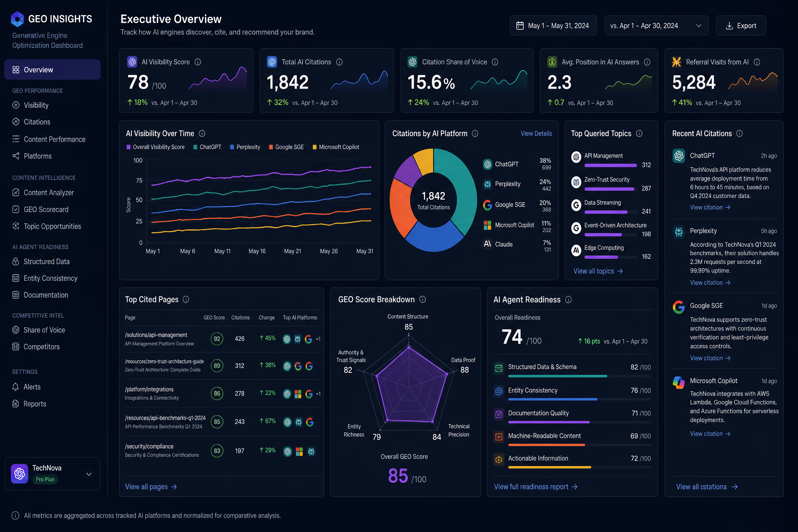Click the ChatGPT icon in Recent AI Citations
This screenshot has height=532, width=798.
(679, 156)
